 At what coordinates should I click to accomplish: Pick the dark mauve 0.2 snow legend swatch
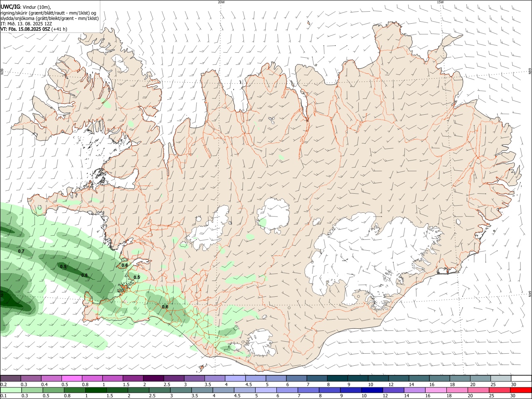point(10,378)
